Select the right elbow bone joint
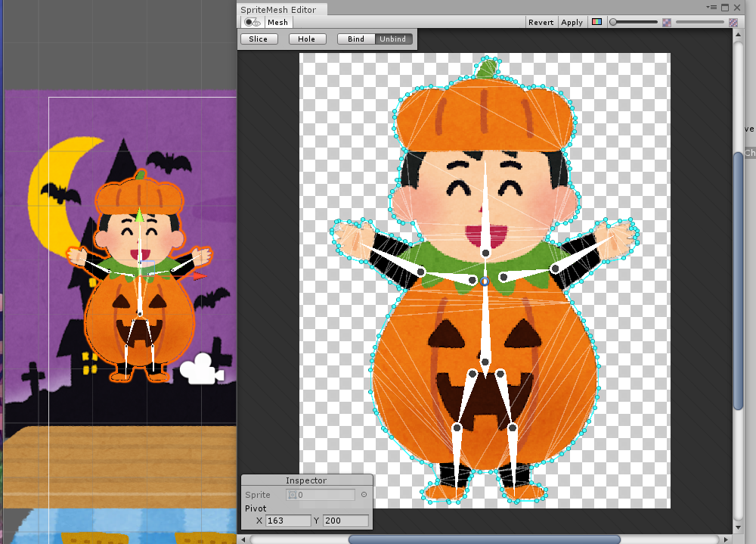Screen dimensions: 756x544 click(x=555, y=269)
